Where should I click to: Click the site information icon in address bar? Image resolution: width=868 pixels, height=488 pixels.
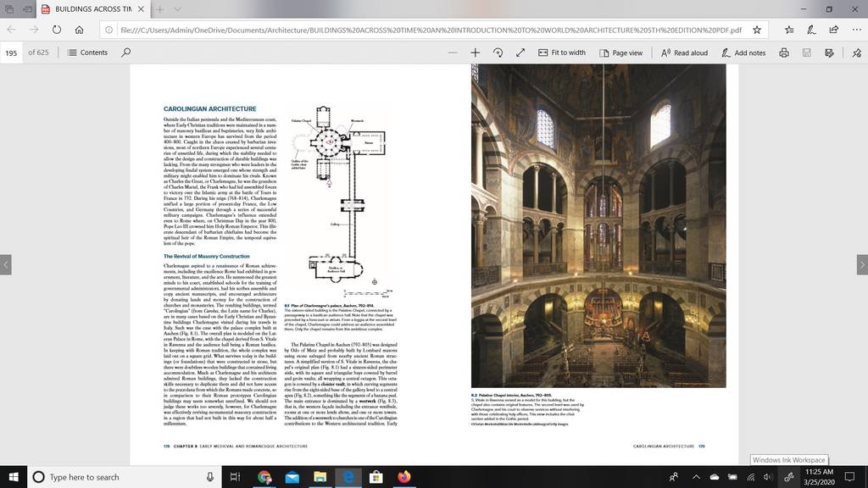[x=109, y=30]
